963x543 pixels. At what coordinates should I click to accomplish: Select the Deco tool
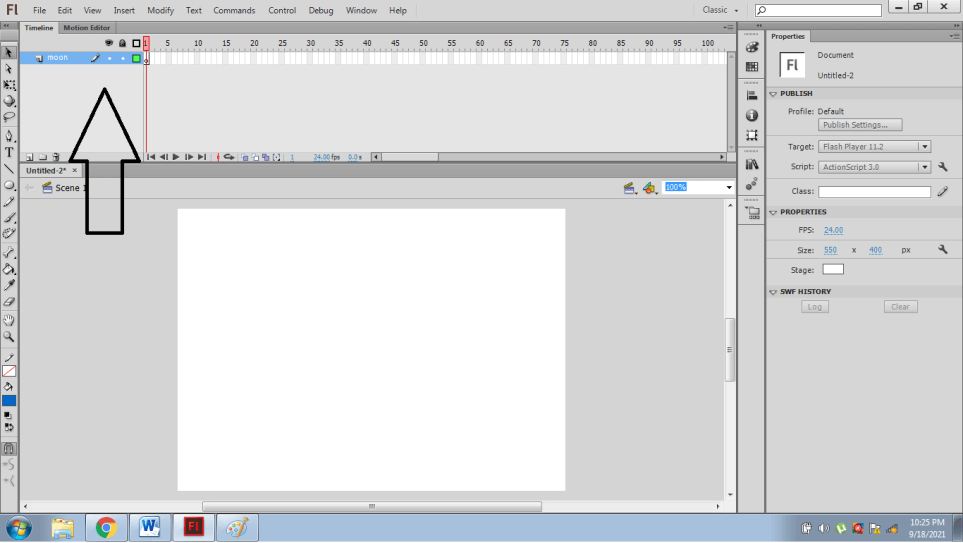(x=9, y=233)
